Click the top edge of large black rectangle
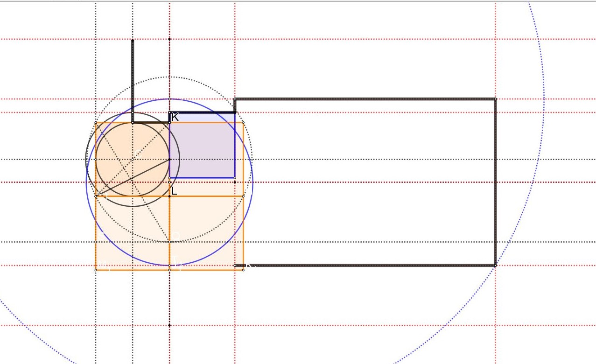Image resolution: width=596 pixels, height=364 pixels. click(x=364, y=99)
